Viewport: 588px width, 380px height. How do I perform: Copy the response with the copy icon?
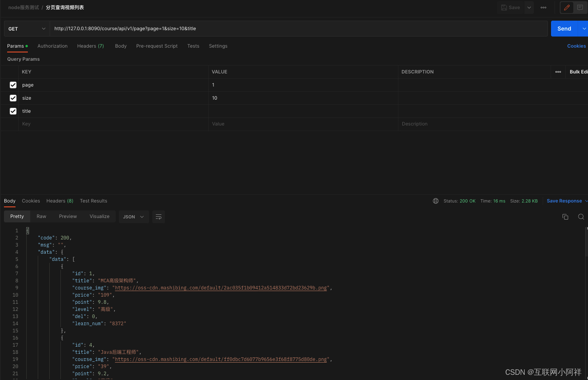click(565, 217)
